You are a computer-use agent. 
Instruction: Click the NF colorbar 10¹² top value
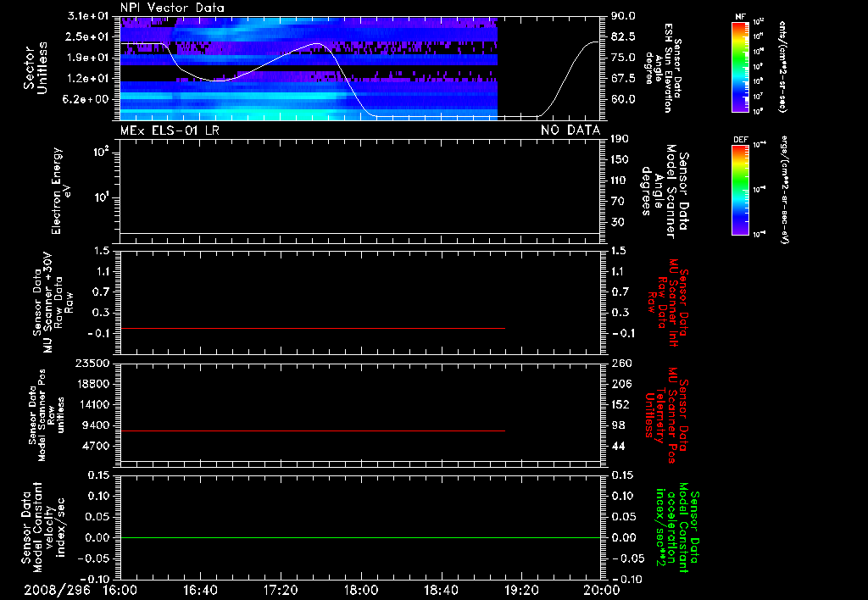point(759,21)
